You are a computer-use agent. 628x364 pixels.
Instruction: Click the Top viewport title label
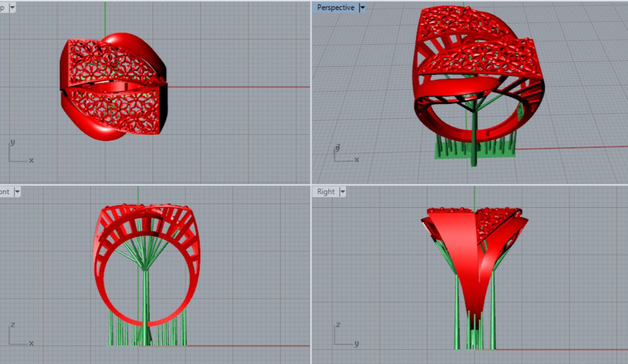click(x=3, y=7)
